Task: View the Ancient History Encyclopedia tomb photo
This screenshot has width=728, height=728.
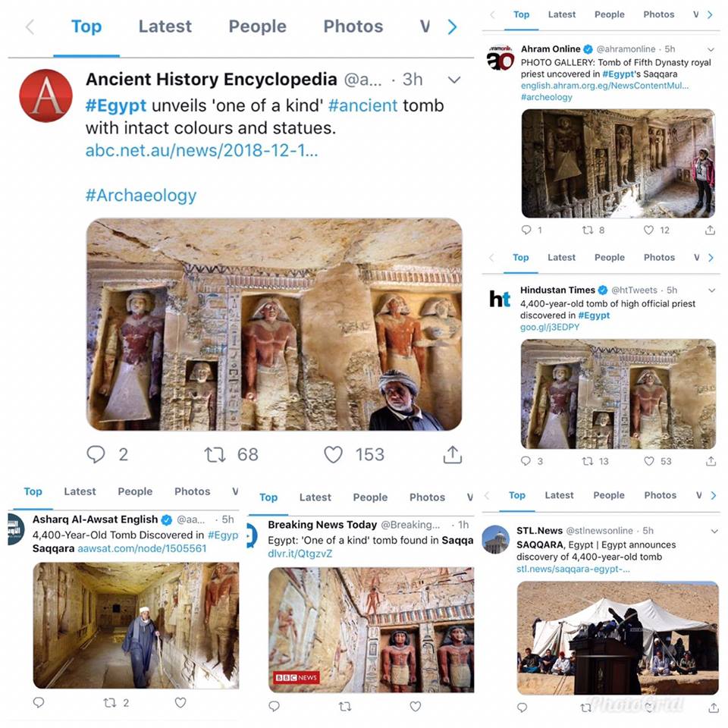Action: point(274,324)
